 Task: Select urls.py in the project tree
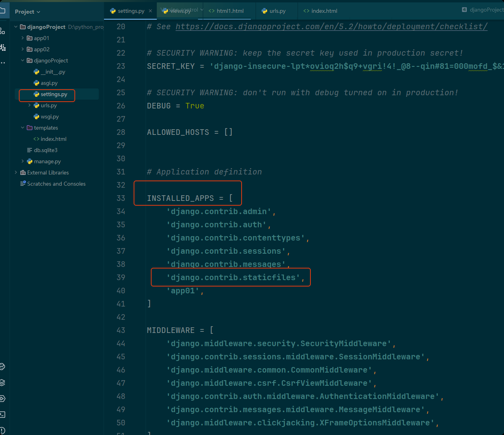click(48, 105)
